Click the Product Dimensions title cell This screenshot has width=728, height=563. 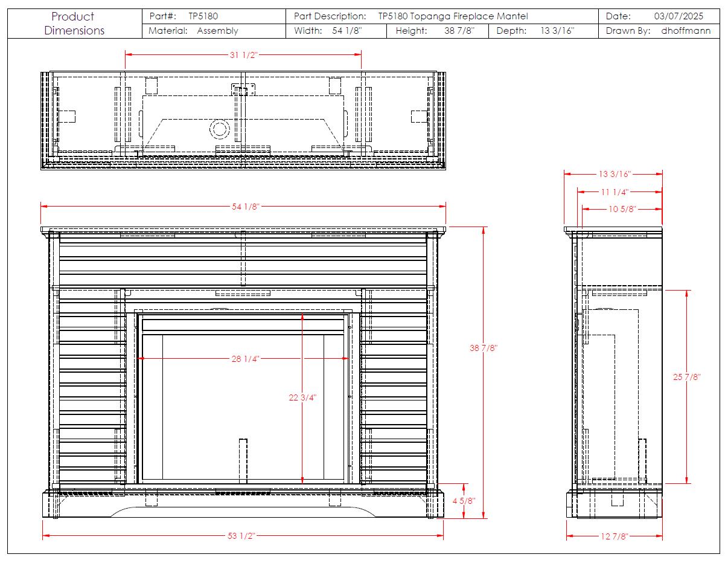tap(74, 24)
